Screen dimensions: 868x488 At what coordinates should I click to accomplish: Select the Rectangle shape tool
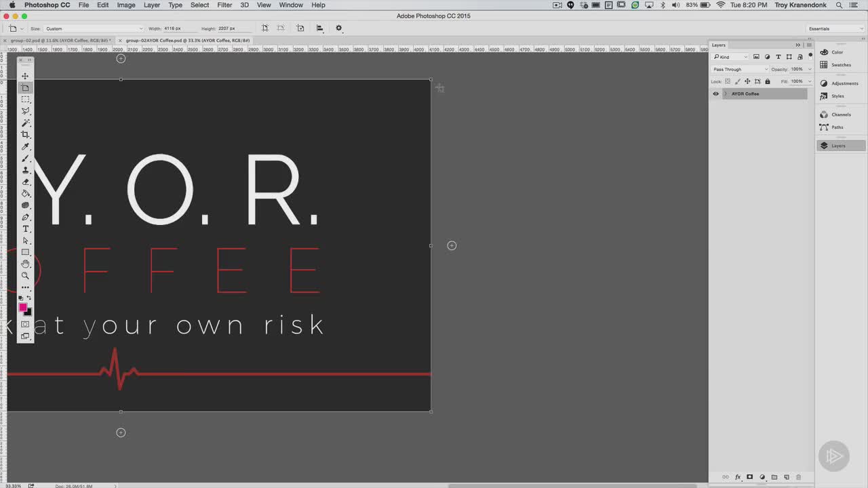pos(25,252)
